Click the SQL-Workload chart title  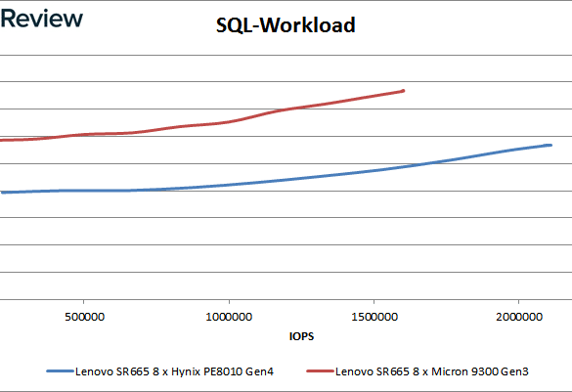click(x=286, y=25)
